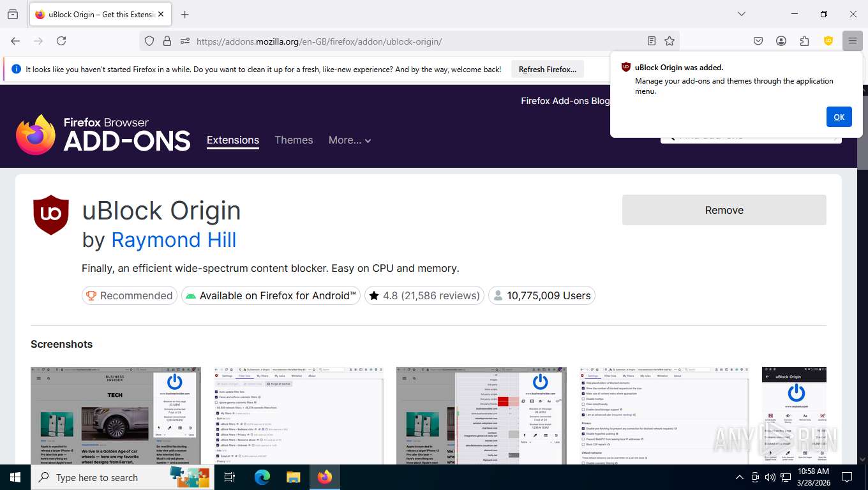Expand the More dropdown menu
This screenshot has width=868, height=490.
[350, 140]
